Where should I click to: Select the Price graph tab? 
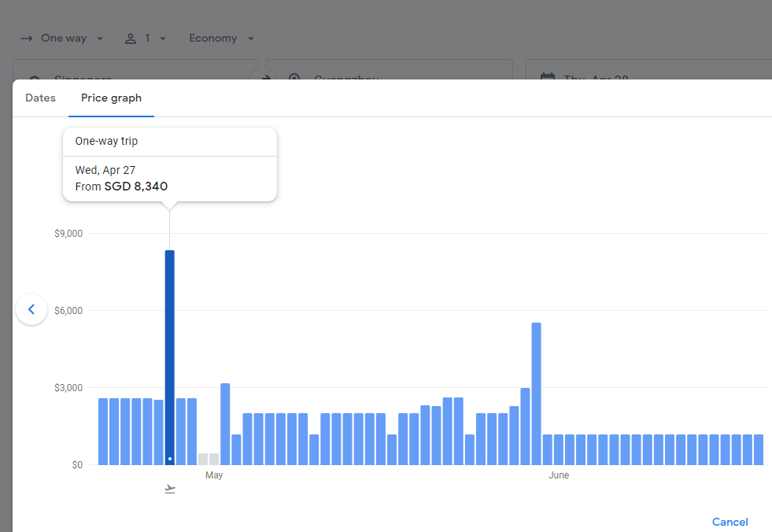click(x=111, y=98)
